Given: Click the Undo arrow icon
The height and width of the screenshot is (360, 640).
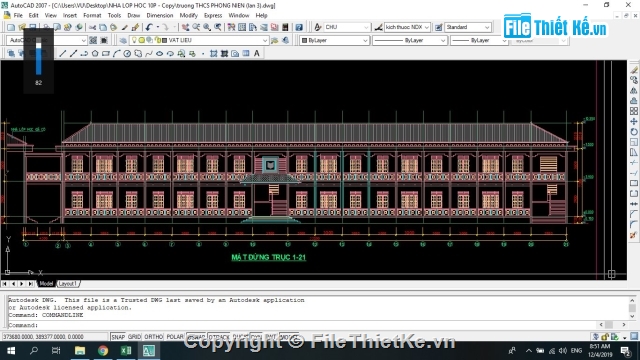Looking at the screenshot, I should coord(149,27).
